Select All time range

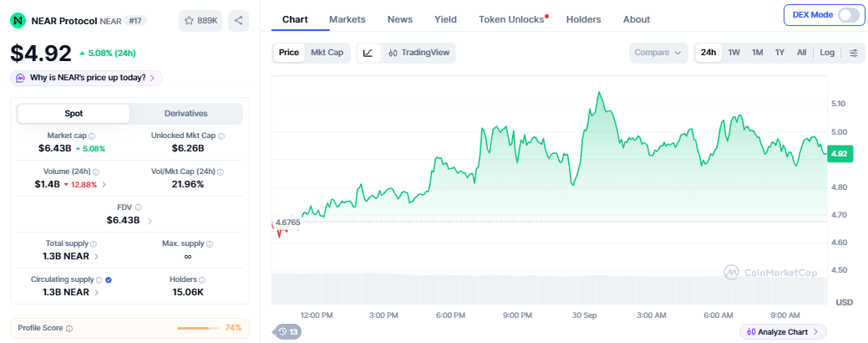(x=801, y=53)
